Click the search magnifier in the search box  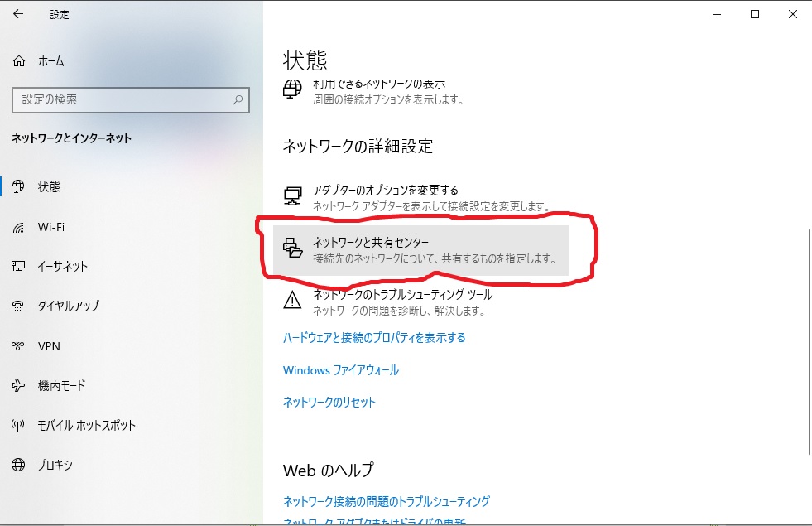tap(239, 99)
